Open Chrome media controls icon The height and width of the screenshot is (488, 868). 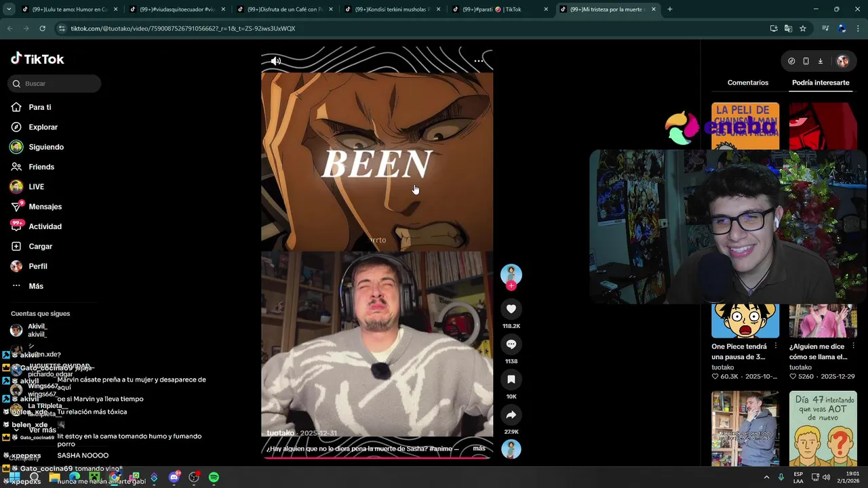(825, 28)
